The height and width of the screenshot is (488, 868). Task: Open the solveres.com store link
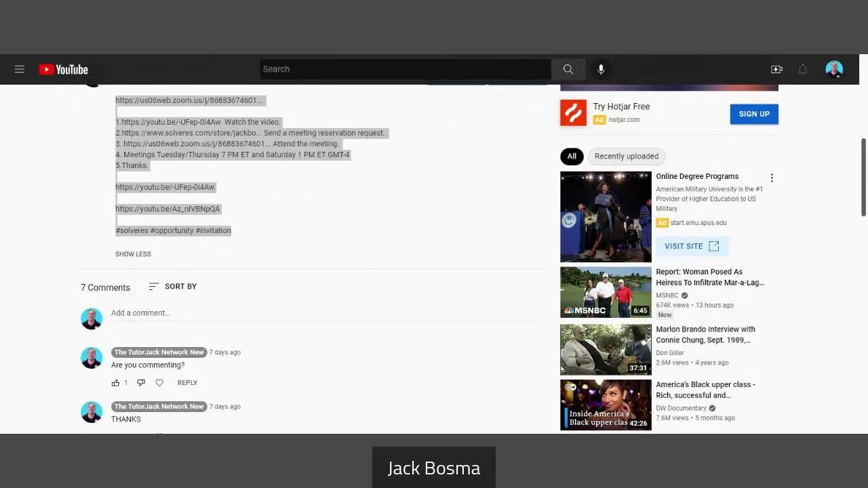[x=191, y=133]
